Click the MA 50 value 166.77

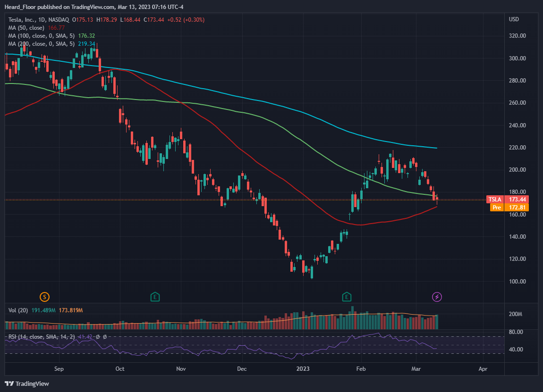pyautogui.click(x=57, y=28)
